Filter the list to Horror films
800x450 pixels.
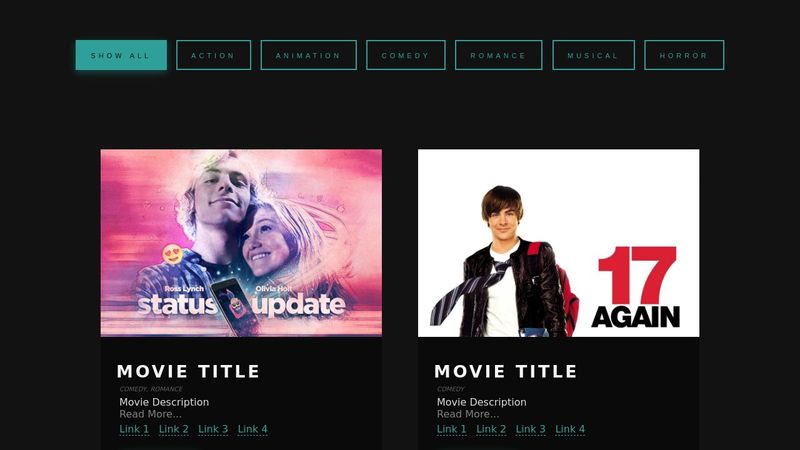684,55
